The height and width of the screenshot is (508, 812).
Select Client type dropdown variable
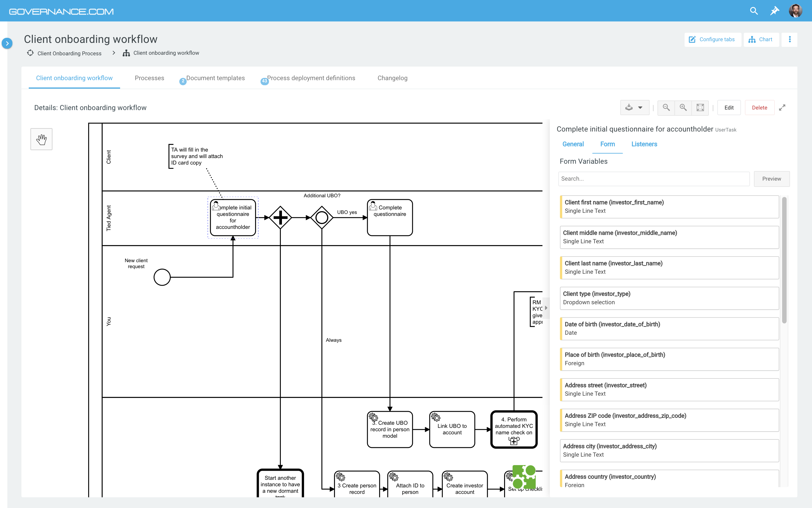[x=669, y=298]
